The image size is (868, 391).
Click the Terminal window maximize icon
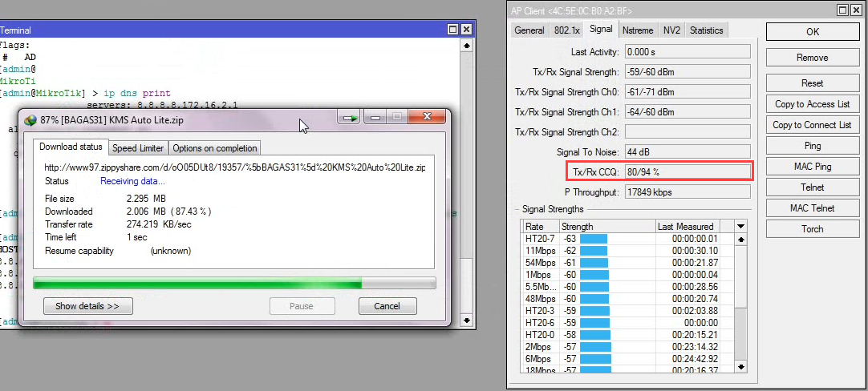pos(452,30)
